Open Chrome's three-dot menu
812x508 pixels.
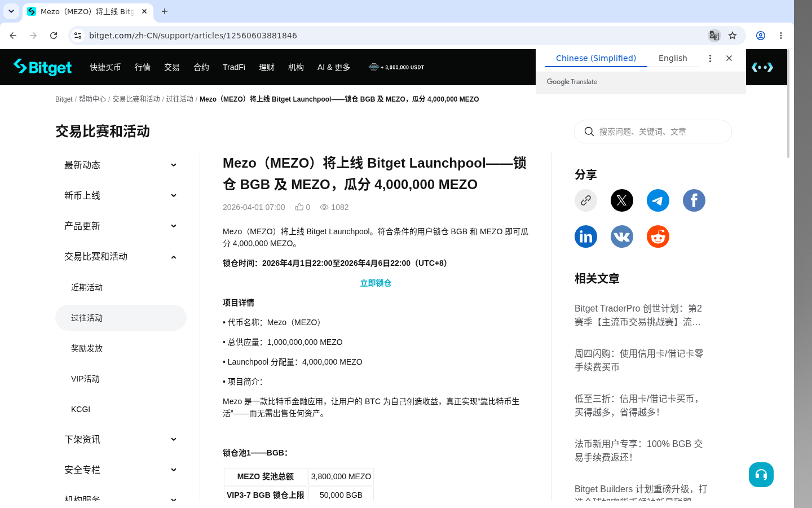(x=781, y=36)
